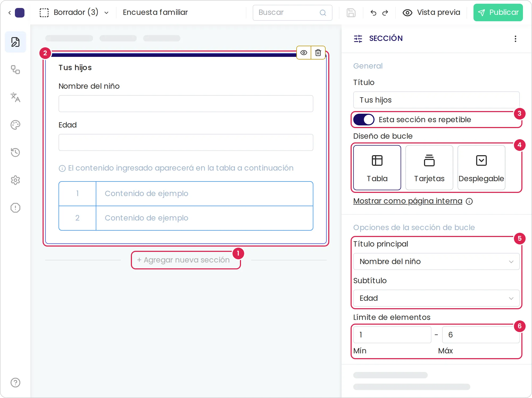Delete the Tus hijos section
This screenshot has height=398, width=532.
[318, 53]
